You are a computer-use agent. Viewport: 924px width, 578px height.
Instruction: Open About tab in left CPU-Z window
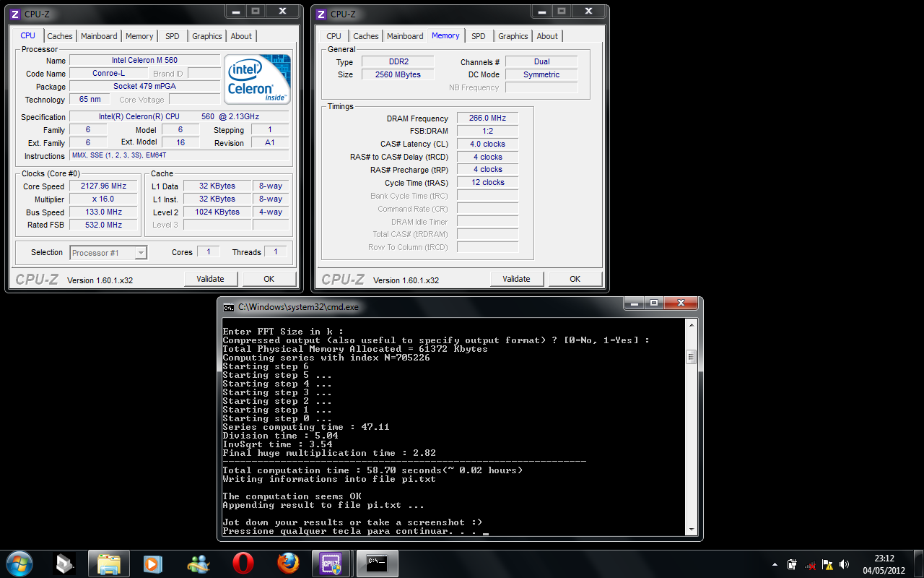click(x=241, y=36)
